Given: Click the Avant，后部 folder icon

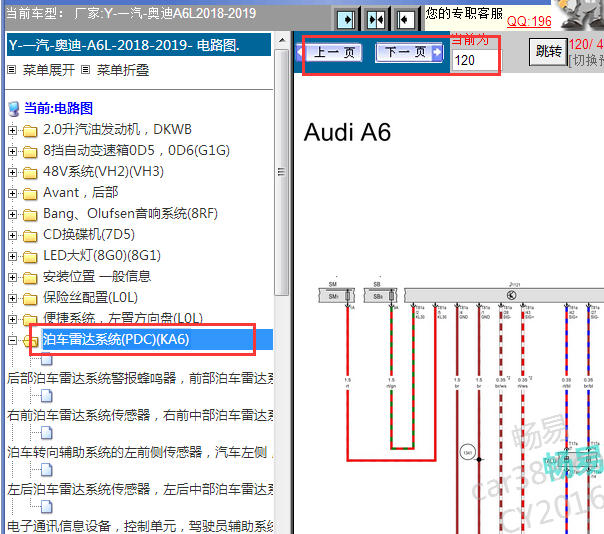Looking at the screenshot, I should coord(30,194).
